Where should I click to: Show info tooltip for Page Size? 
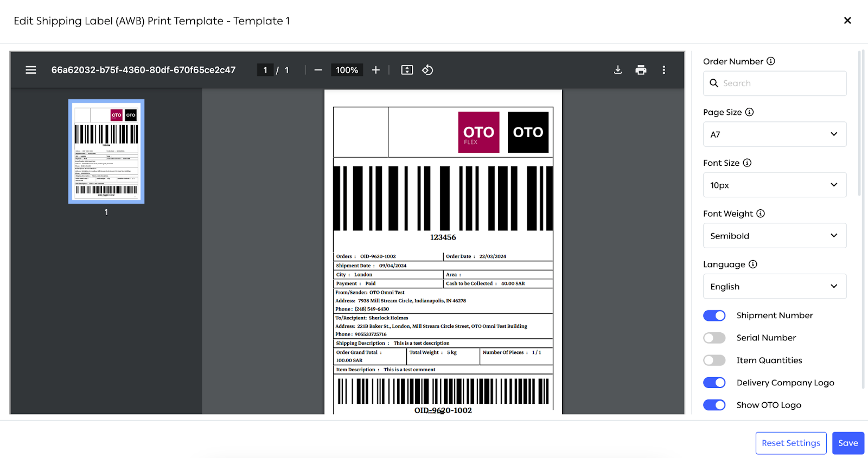(x=749, y=112)
